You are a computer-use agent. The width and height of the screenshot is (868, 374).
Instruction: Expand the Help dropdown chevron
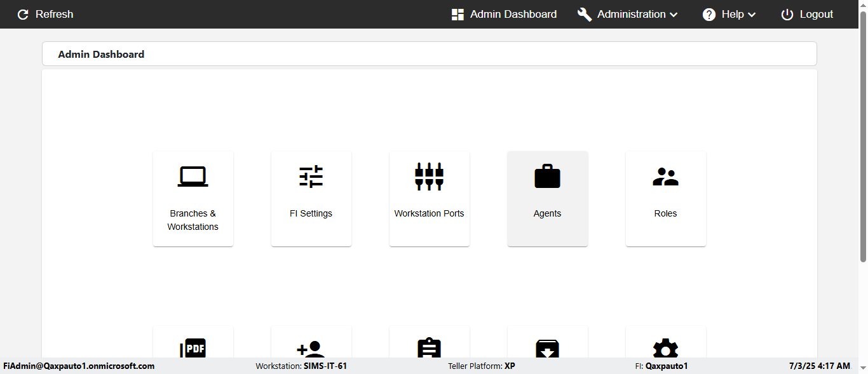(752, 15)
